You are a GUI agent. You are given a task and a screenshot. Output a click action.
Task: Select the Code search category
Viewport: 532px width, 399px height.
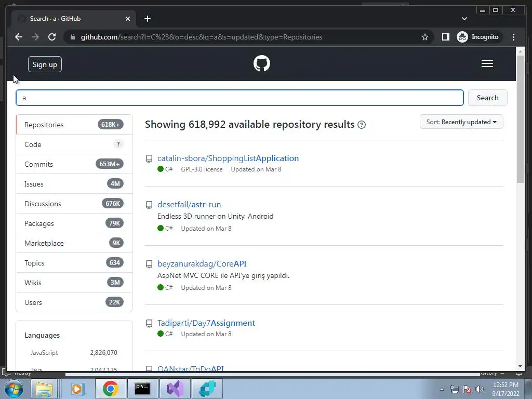[x=74, y=144]
